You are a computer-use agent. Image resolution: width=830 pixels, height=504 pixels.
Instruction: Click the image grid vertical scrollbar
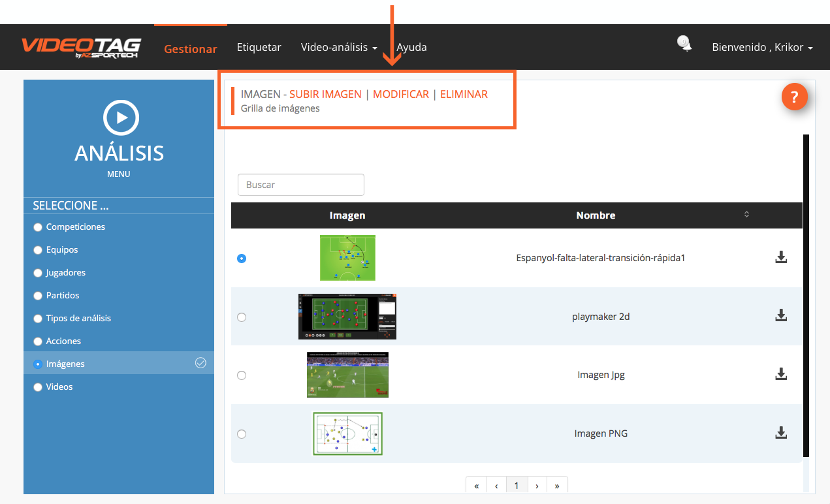point(806,294)
